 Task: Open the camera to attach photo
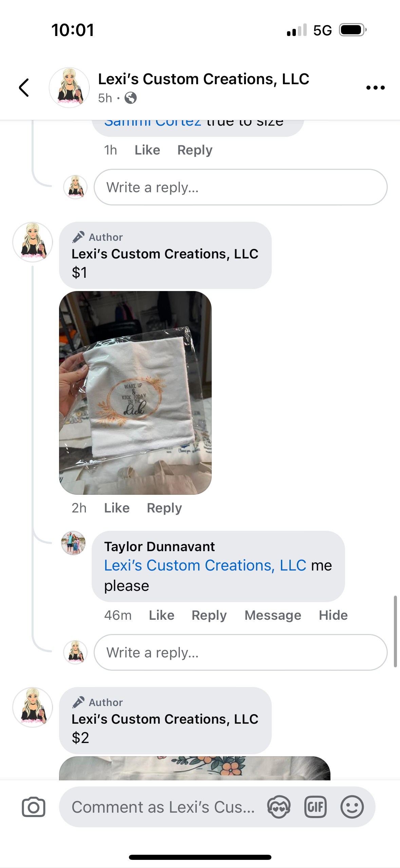(x=34, y=807)
